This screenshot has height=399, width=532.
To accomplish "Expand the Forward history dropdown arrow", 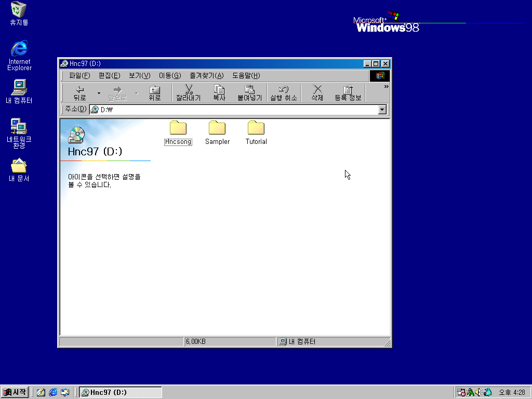I will coord(137,93).
